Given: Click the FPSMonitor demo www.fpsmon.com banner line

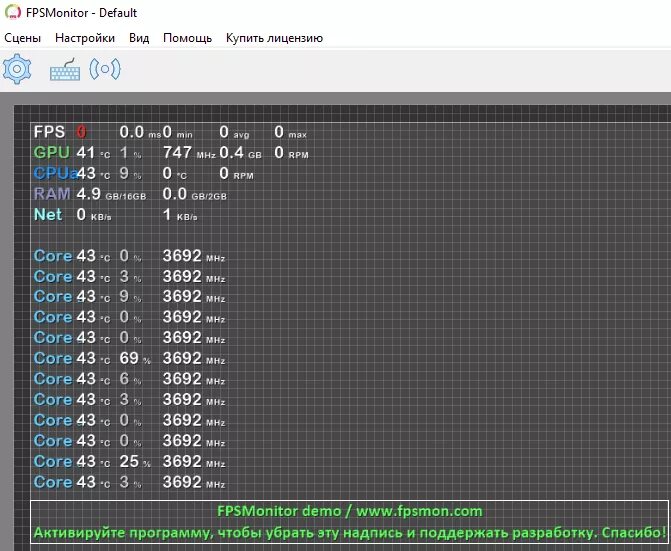Looking at the screenshot, I should pos(350,511).
